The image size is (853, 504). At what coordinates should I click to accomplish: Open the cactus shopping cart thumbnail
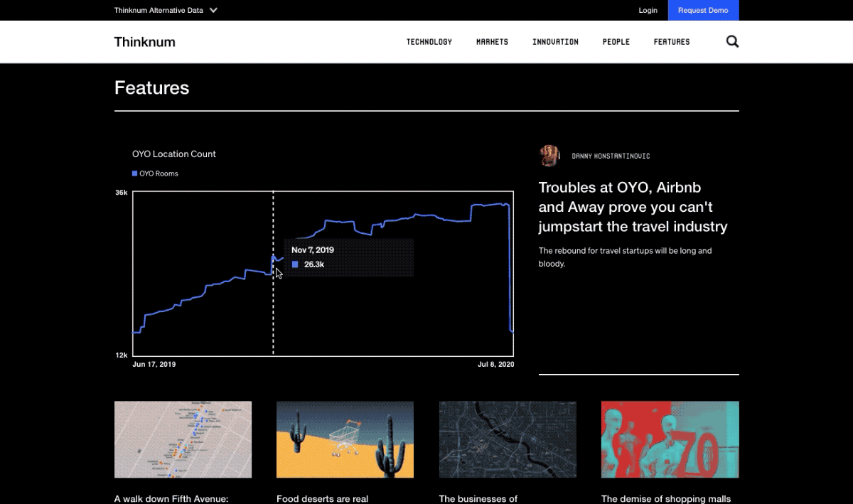point(345,439)
